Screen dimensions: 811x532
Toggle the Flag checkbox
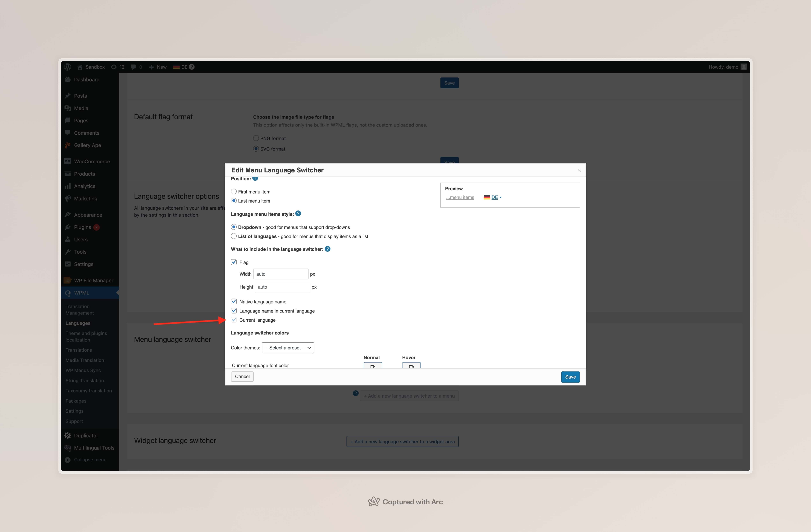pos(234,262)
